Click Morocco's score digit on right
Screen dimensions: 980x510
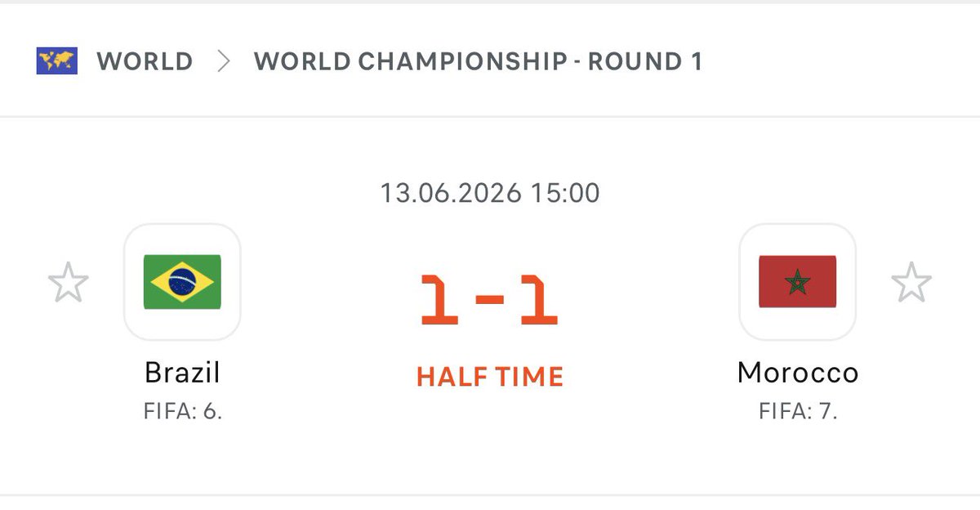[x=539, y=300]
